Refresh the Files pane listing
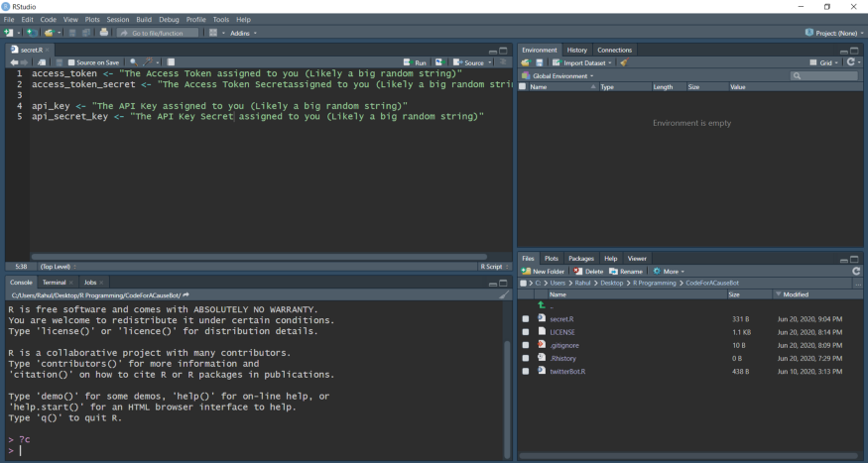Viewport: 868px width, 463px height. coord(855,271)
